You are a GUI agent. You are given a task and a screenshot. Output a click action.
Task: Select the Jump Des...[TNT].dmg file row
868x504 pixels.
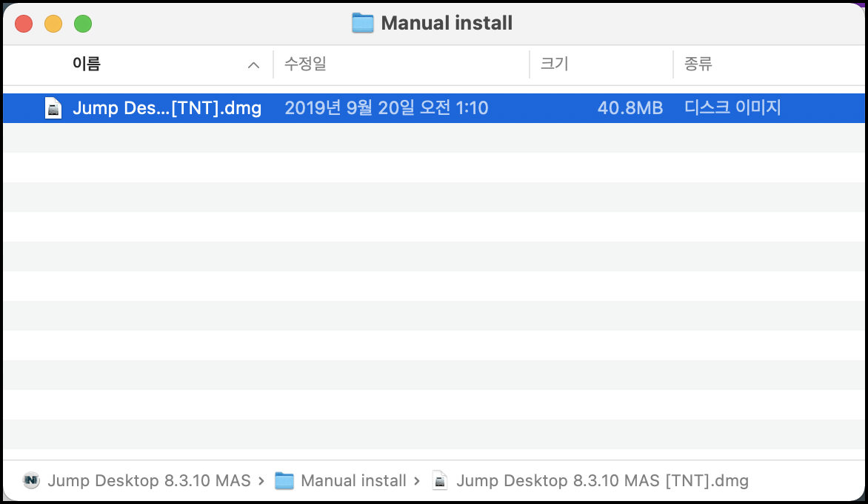click(x=434, y=108)
